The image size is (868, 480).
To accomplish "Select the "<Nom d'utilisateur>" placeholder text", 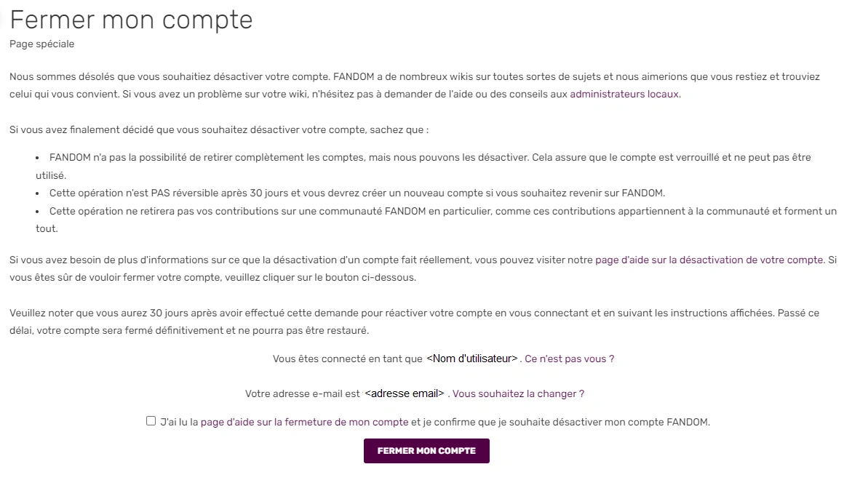I will click(471, 359).
